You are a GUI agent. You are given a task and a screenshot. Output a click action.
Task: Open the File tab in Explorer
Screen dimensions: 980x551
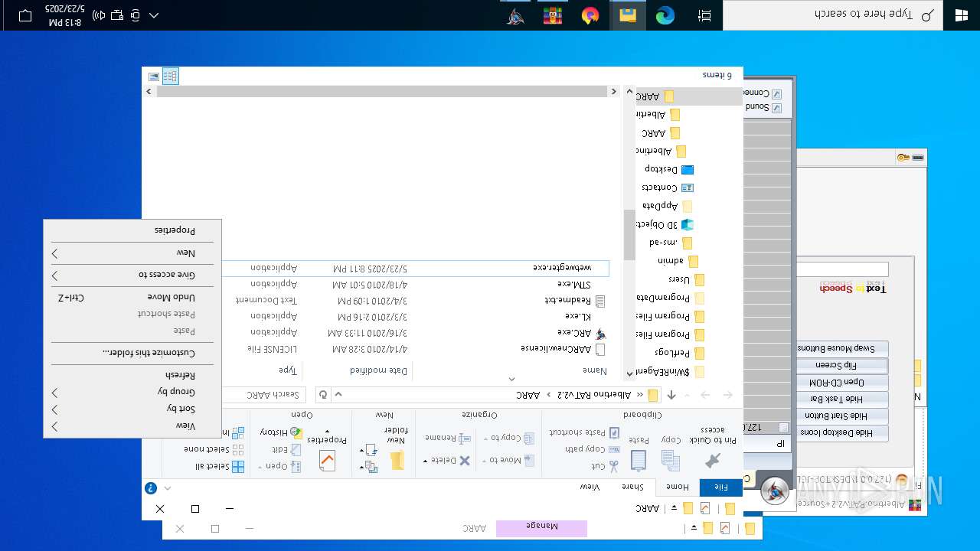pyautogui.click(x=720, y=487)
